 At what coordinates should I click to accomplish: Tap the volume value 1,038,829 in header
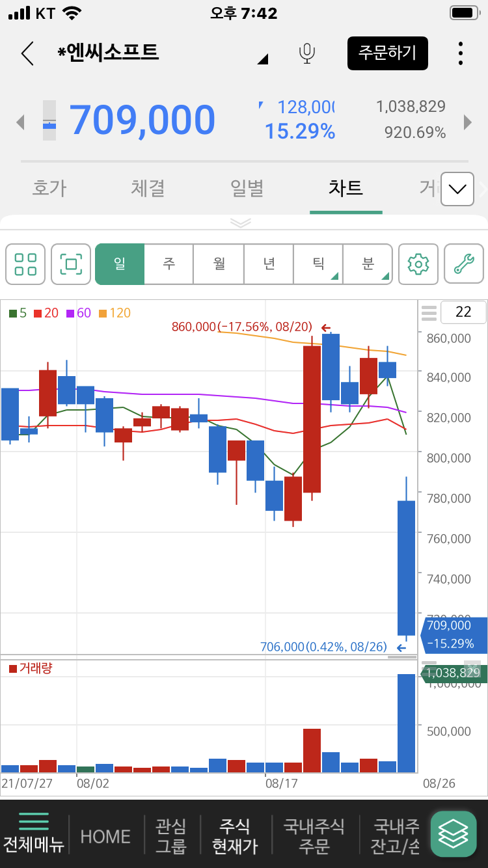click(411, 107)
